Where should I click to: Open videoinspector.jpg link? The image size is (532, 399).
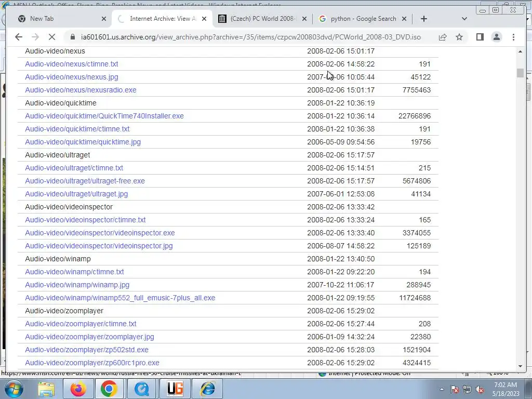[99, 246]
